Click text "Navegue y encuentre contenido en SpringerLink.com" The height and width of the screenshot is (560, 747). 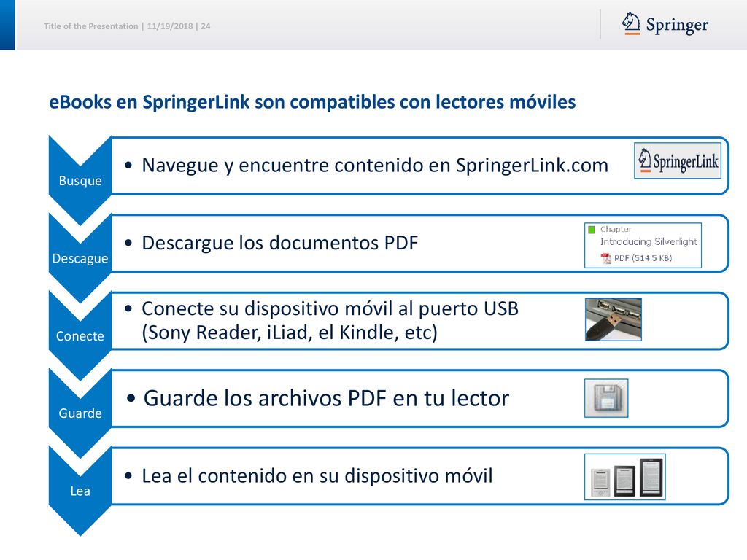[x=375, y=166]
